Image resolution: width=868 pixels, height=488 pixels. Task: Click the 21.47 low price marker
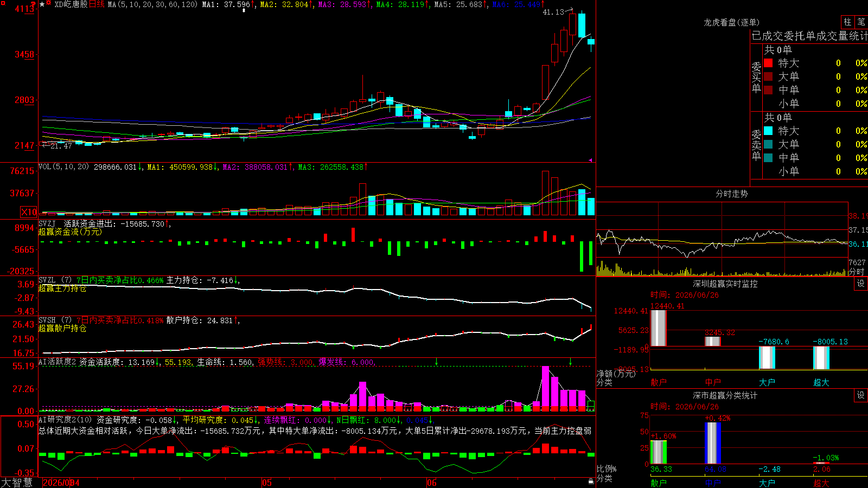point(61,146)
